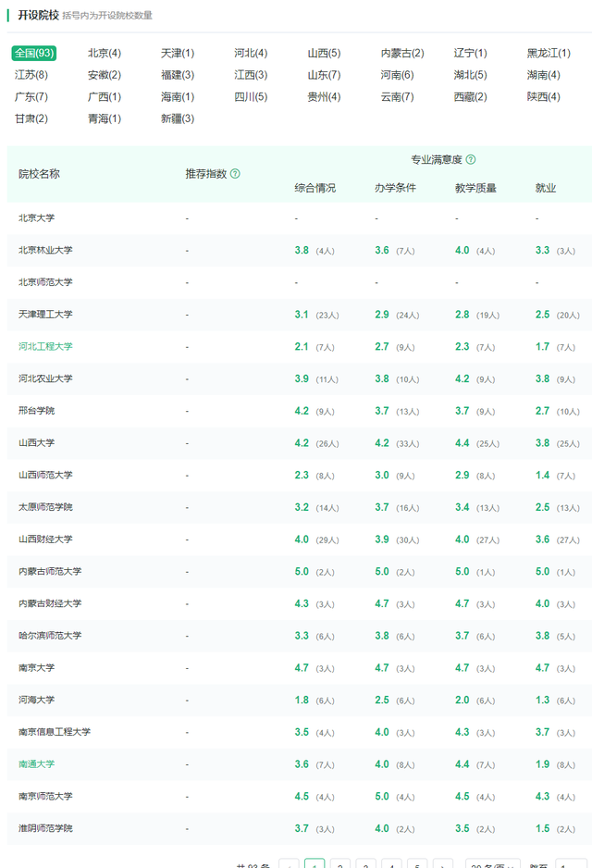Open the 山西财经大学 school entry
This screenshot has width=592, height=868.
tap(45, 539)
